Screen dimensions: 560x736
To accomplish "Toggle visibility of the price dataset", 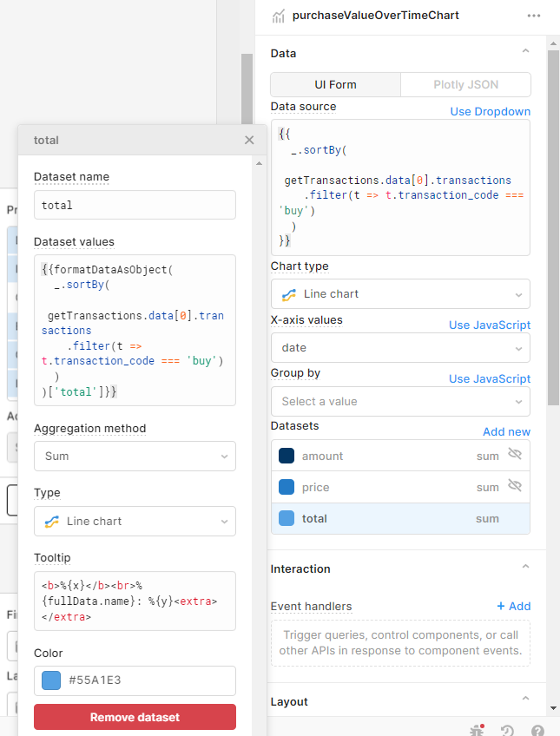I will (515, 486).
